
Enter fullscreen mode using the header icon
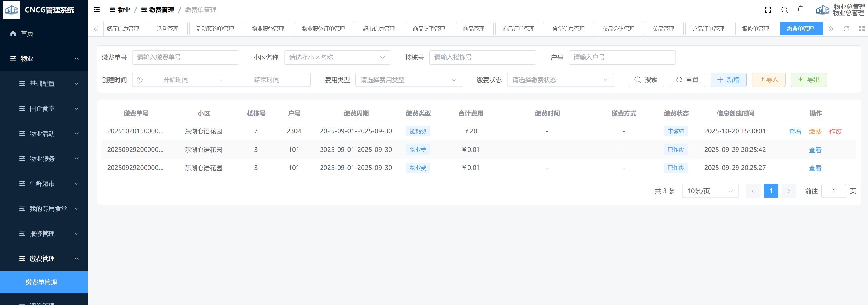768,10
